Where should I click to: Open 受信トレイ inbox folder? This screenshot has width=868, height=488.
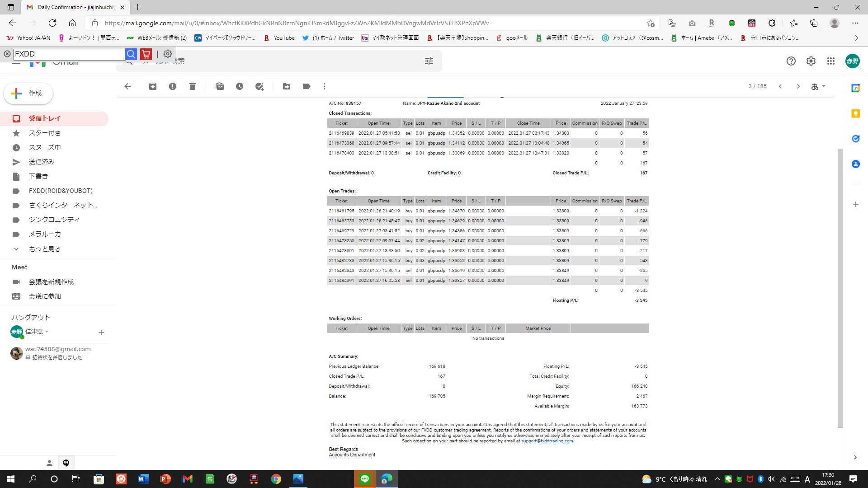pos(54,118)
